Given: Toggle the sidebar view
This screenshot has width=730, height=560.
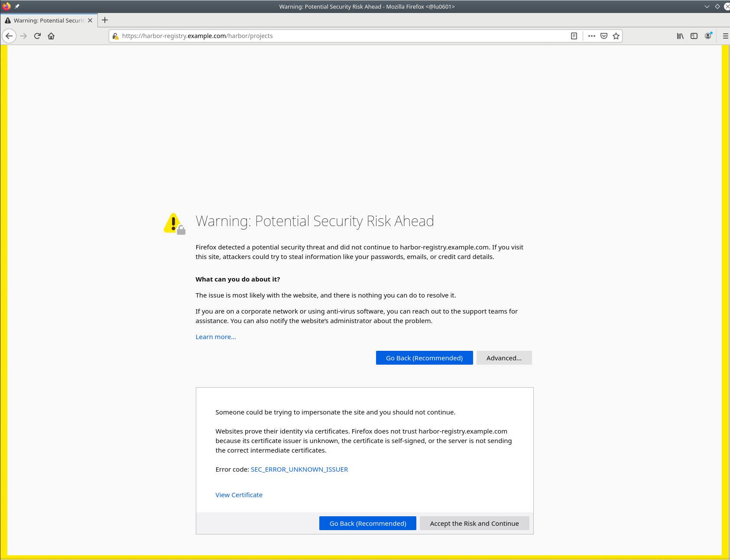Looking at the screenshot, I should (694, 36).
